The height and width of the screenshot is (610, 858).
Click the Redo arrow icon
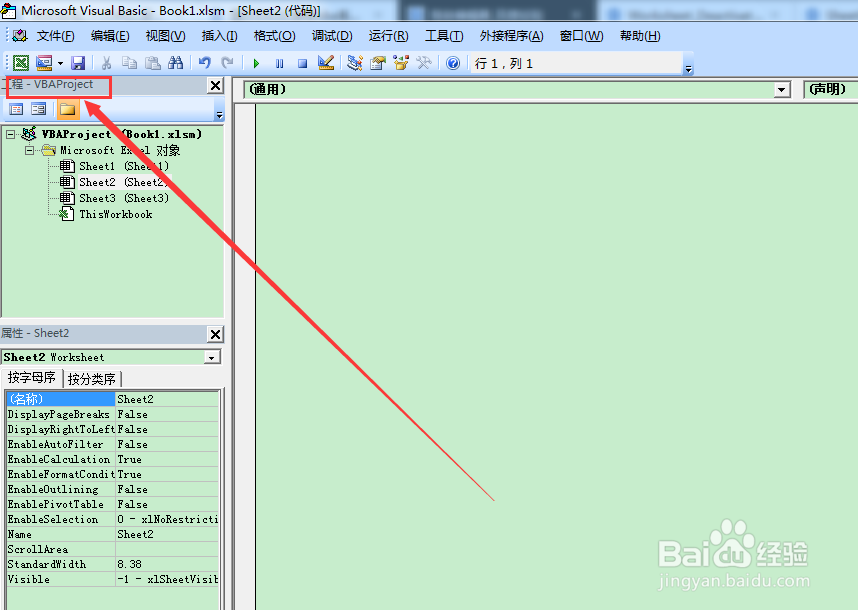(x=228, y=63)
